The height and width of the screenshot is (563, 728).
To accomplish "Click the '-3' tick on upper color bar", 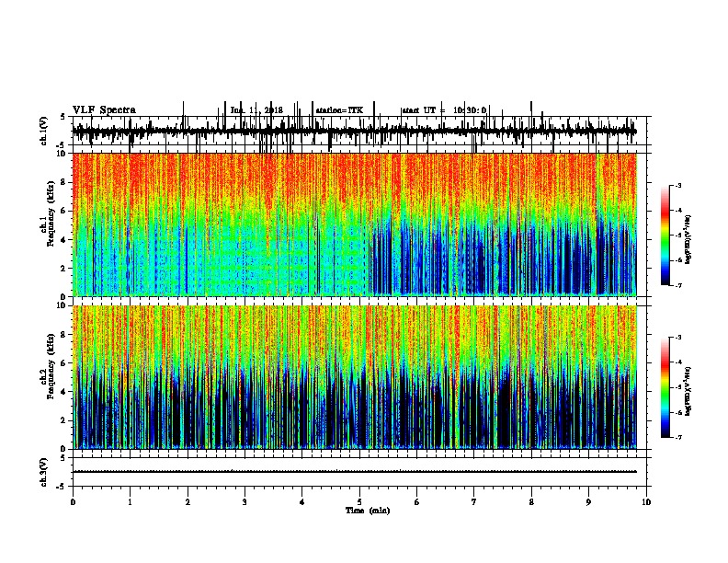I will [x=677, y=185].
